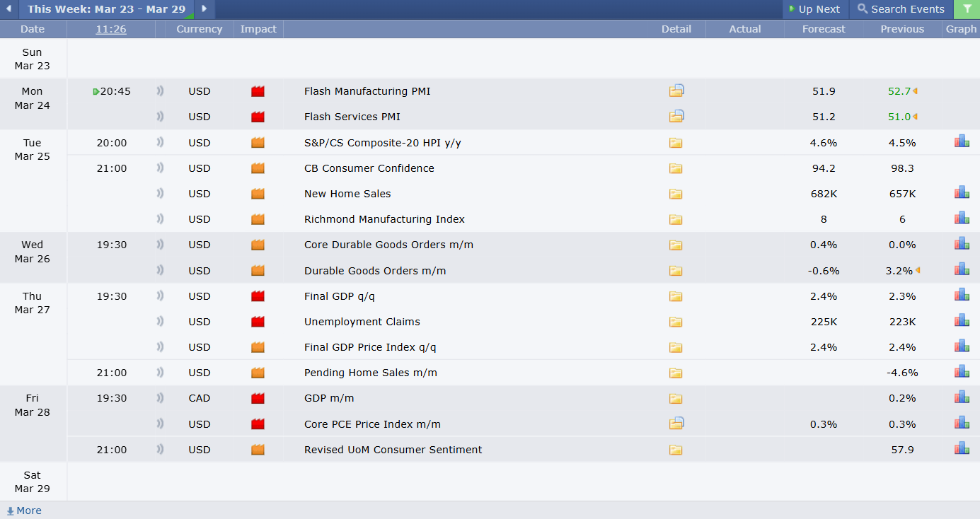Open detail folder for Final GDP q/q
Viewport: 980px width, 519px height.
click(x=676, y=296)
